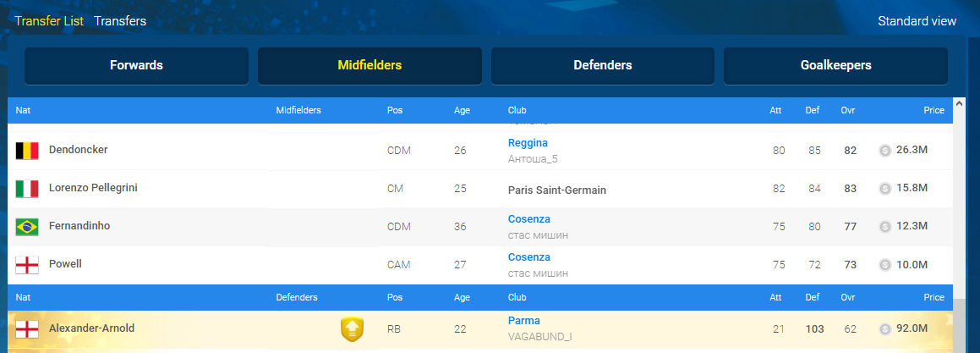
Task: Select the Goalkeepers tab
Action: (835, 66)
